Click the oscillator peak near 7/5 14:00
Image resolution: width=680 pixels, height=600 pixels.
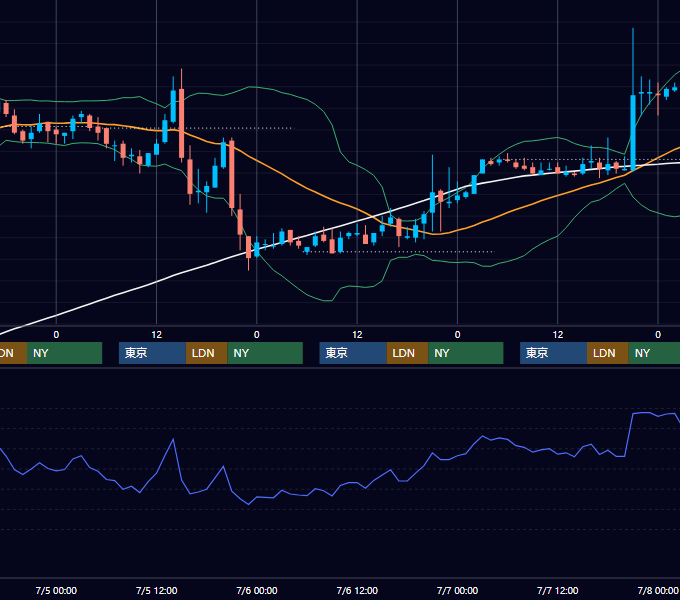coord(173,439)
